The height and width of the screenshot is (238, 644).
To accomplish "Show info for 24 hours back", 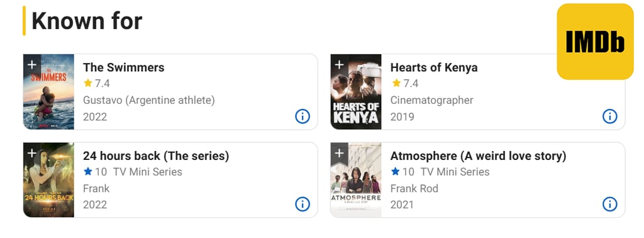I will coord(303,204).
